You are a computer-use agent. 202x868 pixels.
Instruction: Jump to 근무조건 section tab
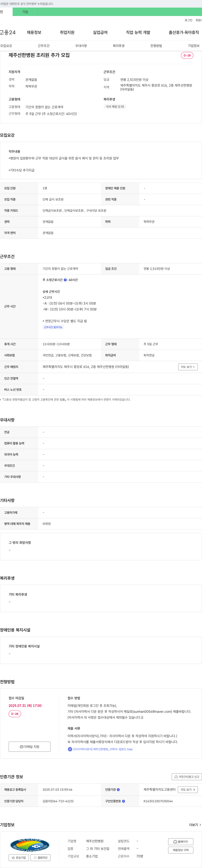43,45
